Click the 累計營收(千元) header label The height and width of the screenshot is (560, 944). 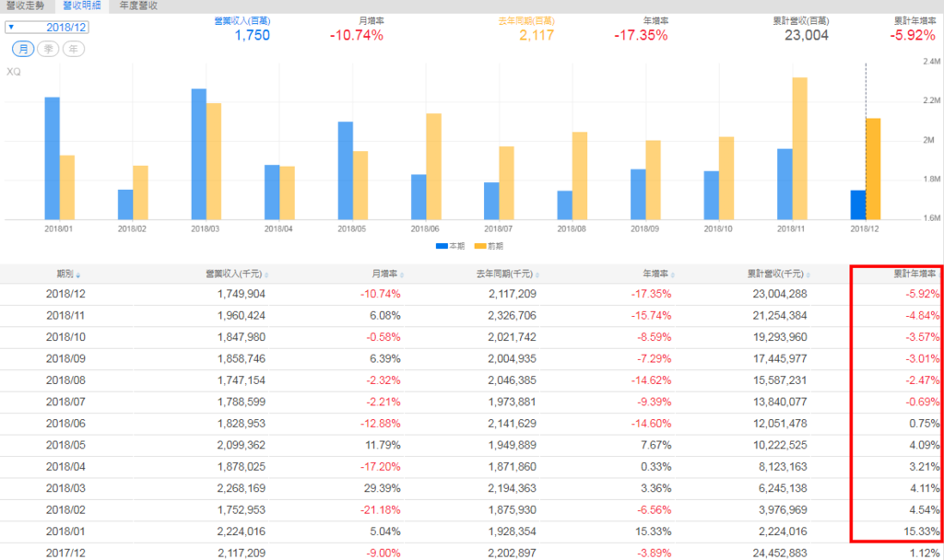tap(775, 274)
